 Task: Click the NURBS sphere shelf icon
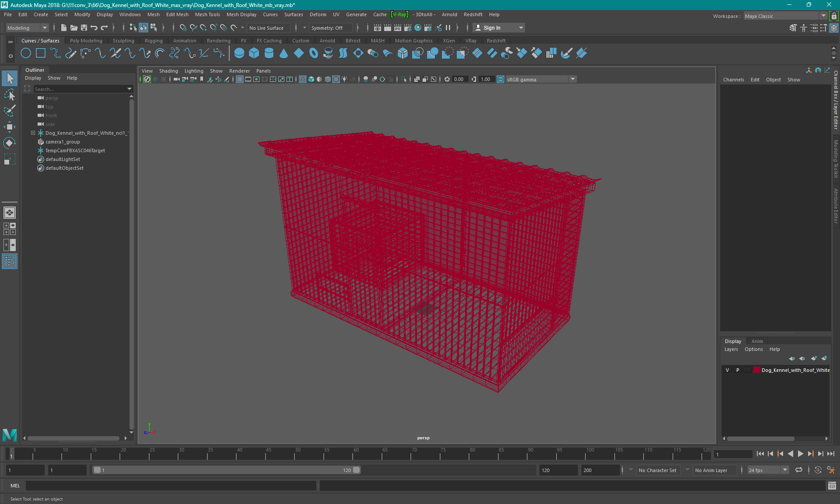[239, 53]
